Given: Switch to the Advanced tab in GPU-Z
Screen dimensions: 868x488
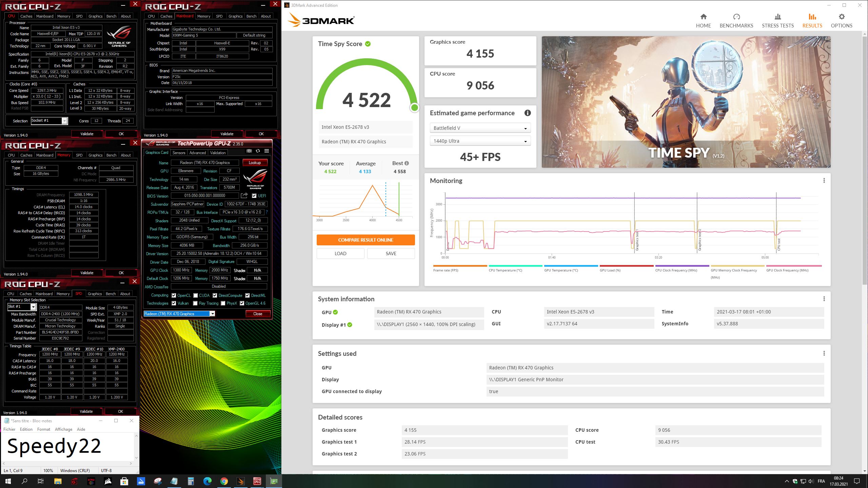Looking at the screenshot, I should coord(197,152).
